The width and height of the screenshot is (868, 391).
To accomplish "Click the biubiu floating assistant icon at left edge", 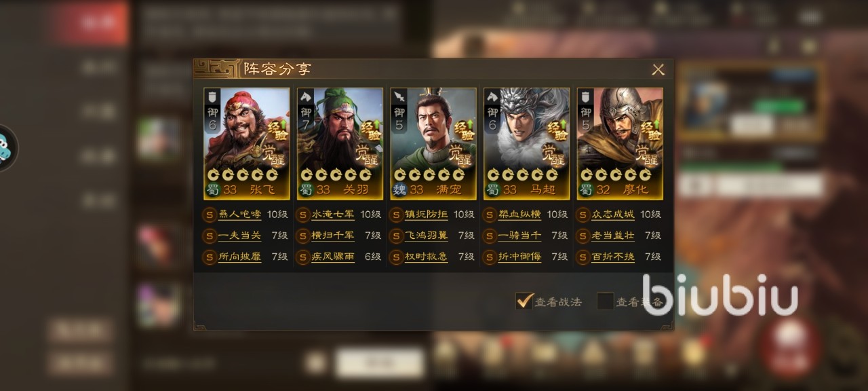I will pyautogui.click(x=7, y=147).
